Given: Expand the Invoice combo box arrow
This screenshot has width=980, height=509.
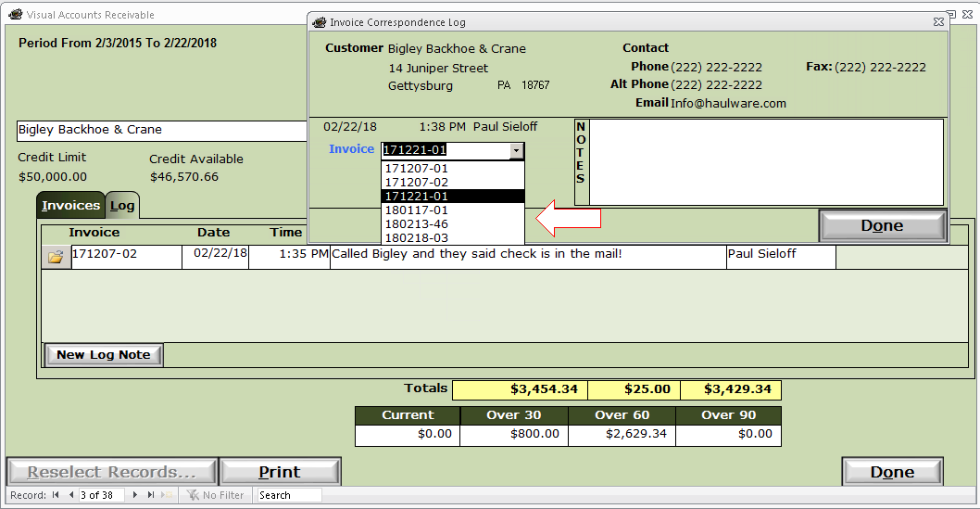Looking at the screenshot, I should [x=516, y=150].
